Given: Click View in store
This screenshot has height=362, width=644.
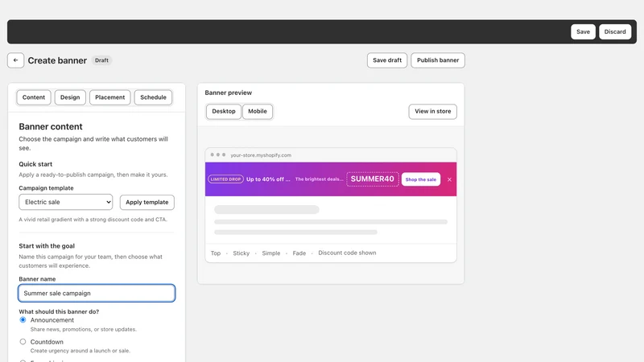Looking at the screenshot, I should [x=432, y=111].
